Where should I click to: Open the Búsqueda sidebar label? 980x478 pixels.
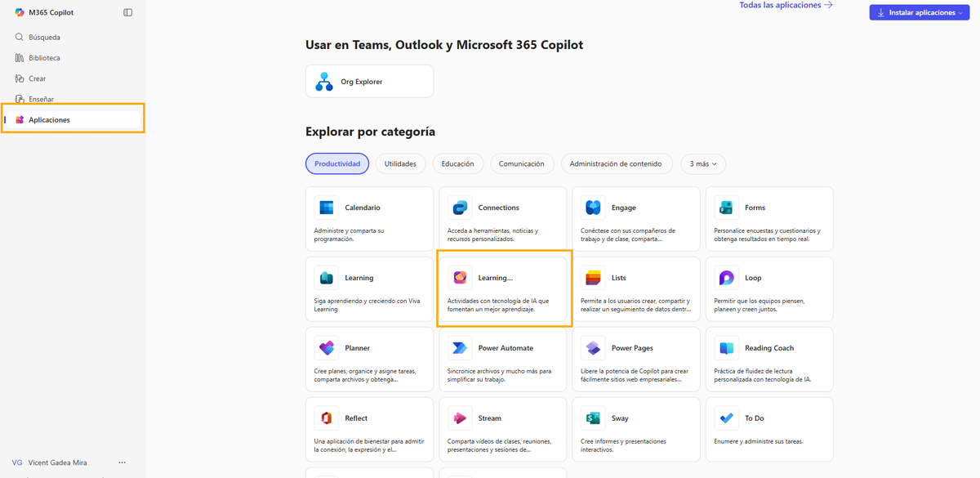point(44,38)
